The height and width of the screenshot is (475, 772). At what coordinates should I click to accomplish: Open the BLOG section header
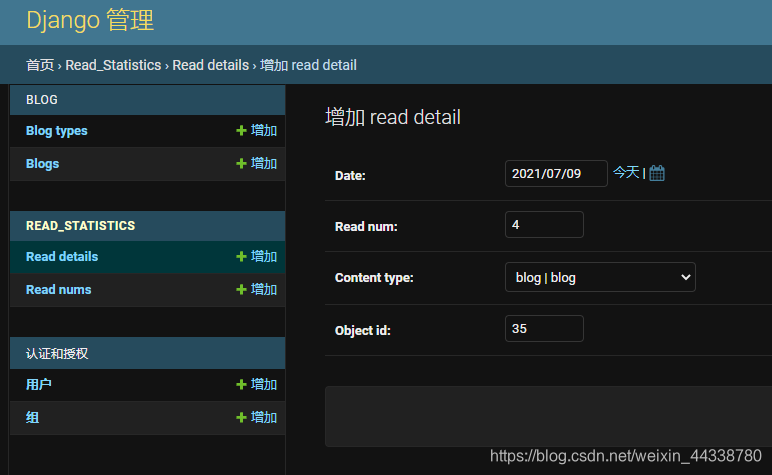pyautogui.click(x=42, y=100)
